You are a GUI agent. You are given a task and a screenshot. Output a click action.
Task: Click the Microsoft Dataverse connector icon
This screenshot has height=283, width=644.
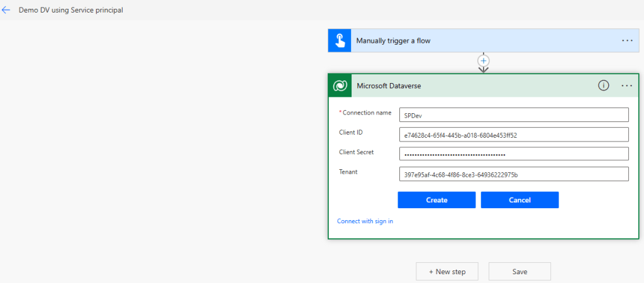click(340, 86)
